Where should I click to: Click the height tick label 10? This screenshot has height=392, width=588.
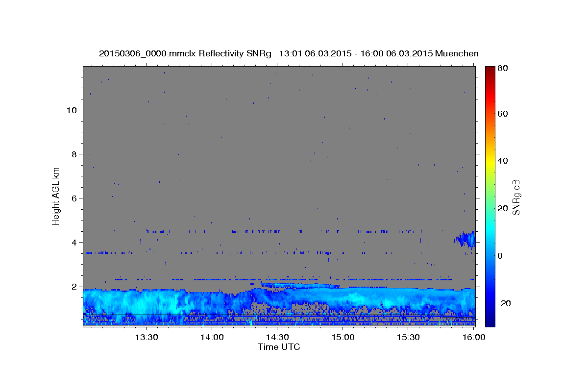point(72,110)
